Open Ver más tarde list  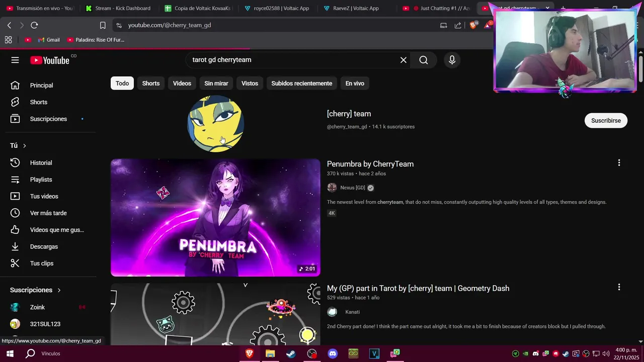pos(48,213)
